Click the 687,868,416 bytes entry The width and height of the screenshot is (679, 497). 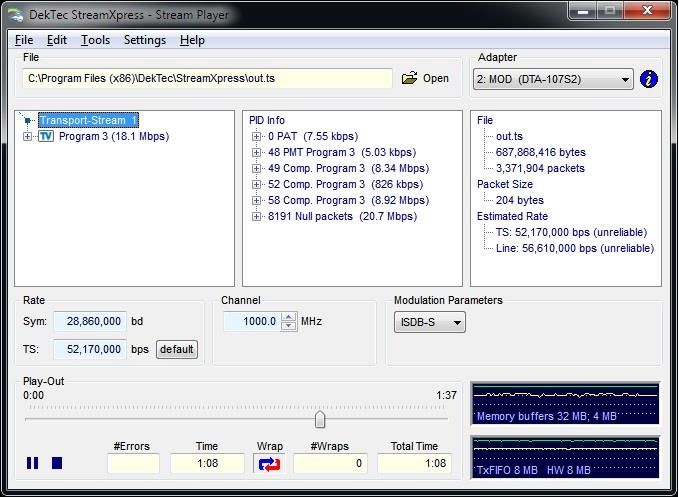click(x=540, y=152)
